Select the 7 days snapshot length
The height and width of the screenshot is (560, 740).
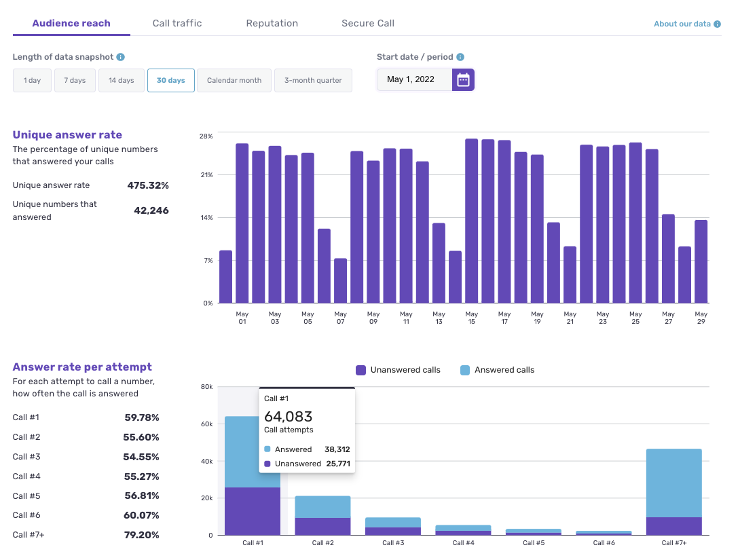pyautogui.click(x=75, y=80)
